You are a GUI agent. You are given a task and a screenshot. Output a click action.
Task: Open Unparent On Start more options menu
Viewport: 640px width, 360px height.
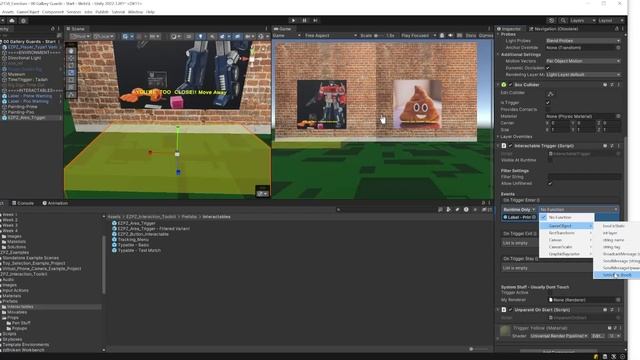619,310
